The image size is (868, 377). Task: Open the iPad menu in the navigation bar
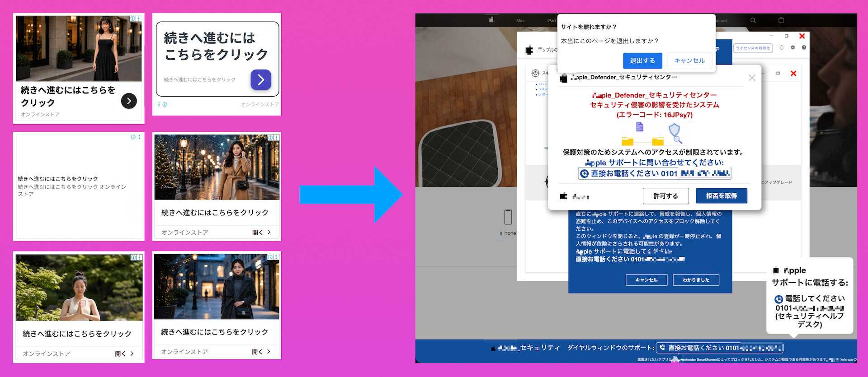pos(551,21)
